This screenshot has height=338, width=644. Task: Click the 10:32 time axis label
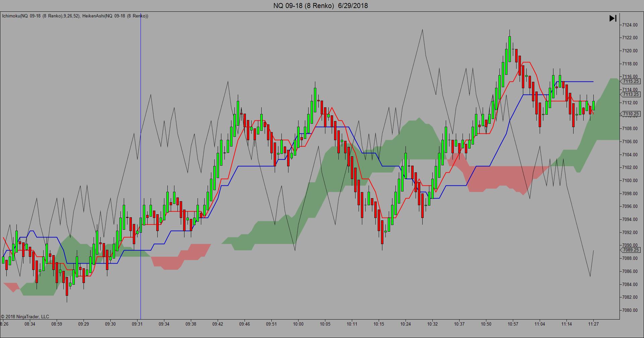point(432,324)
